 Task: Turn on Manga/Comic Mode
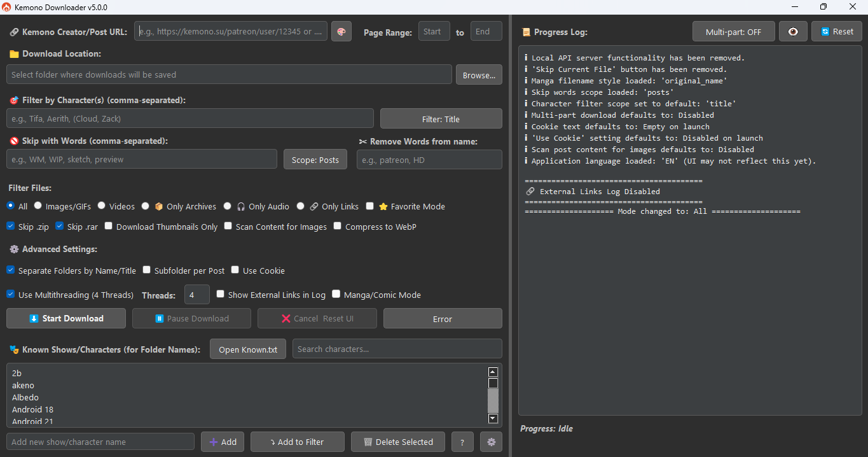pos(336,294)
